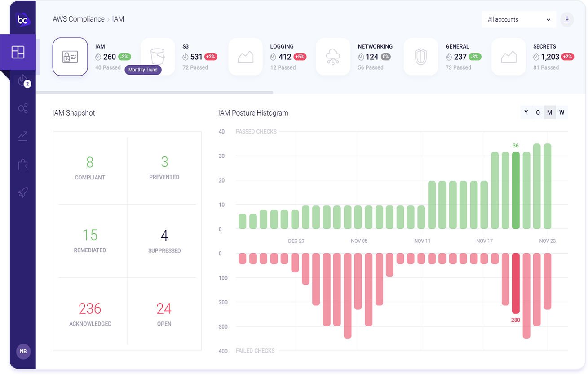588x375 pixels.
Task: Switch histogram to Q quarterly view
Action: click(x=538, y=112)
